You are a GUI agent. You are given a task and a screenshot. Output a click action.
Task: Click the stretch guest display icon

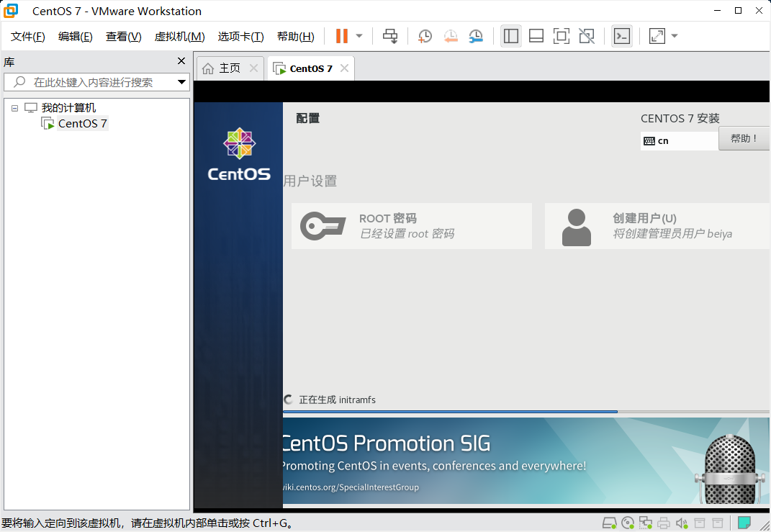coord(657,36)
